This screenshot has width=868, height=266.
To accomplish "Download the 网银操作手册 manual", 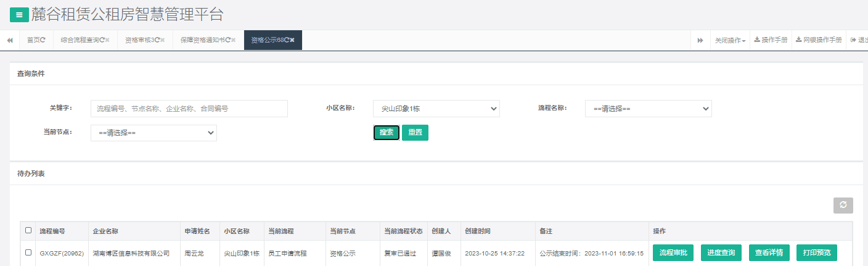I will click(819, 40).
